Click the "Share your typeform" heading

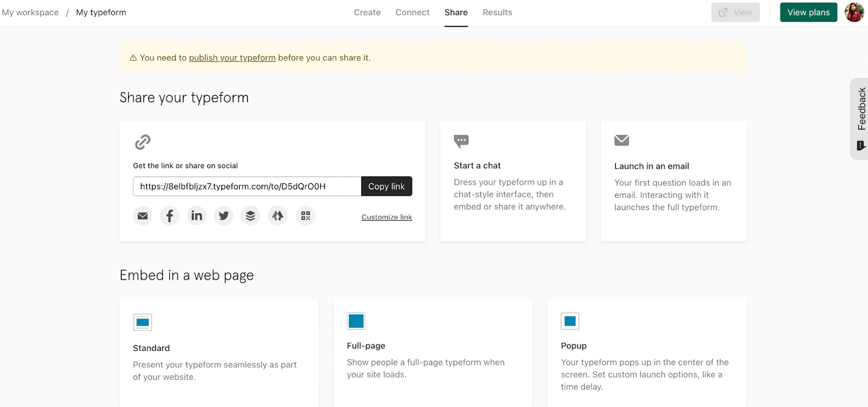click(x=184, y=98)
